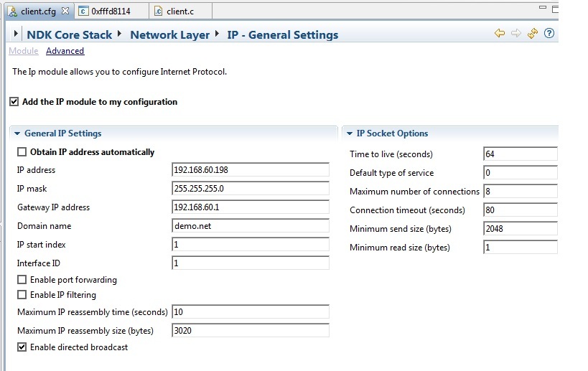Click Connection timeout field
The image size is (588, 371).
tap(521, 210)
